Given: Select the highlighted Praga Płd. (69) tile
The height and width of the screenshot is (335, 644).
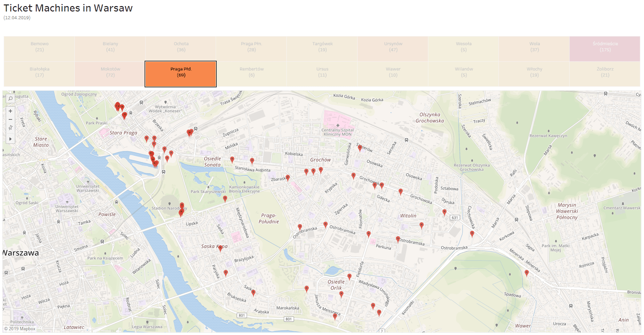Looking at the screenshot, I should click(x=181, y=74).
